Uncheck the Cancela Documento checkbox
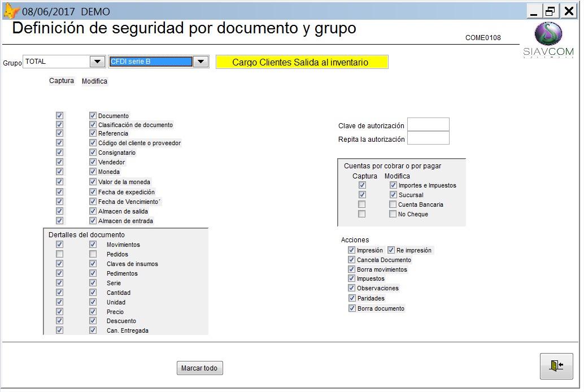Screen dimensions: 584x392 [x=352, y=260]
